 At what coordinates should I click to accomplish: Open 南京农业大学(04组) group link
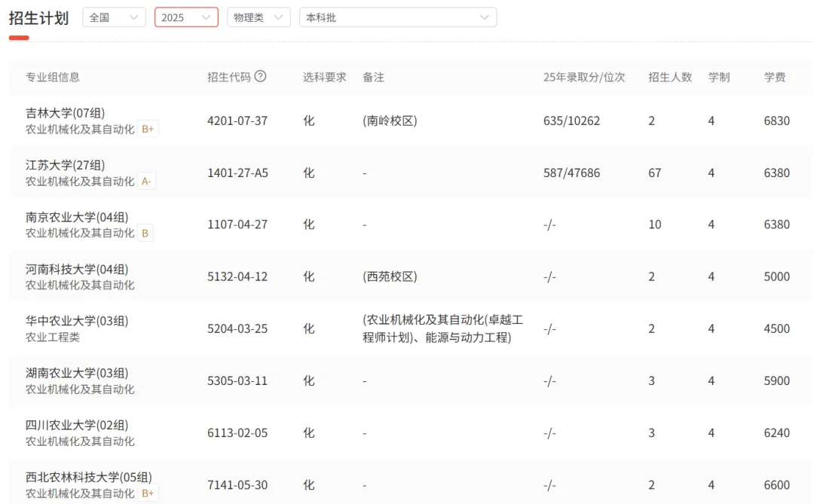77,217
